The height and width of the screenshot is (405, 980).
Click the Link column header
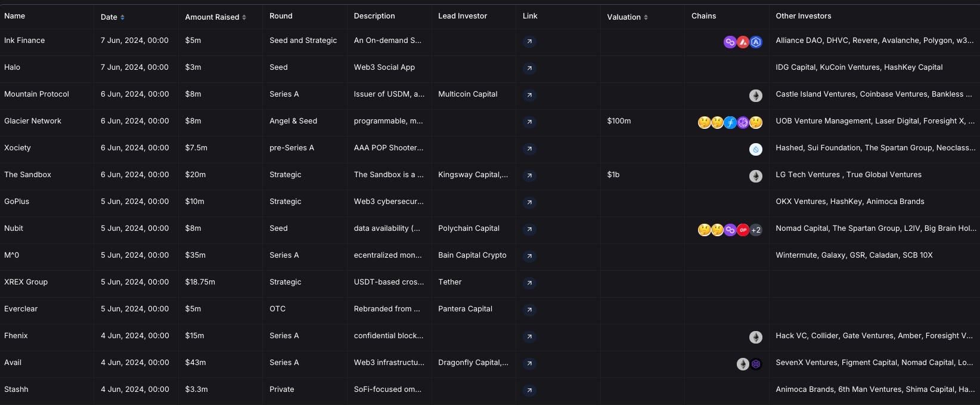pos(530,16)
